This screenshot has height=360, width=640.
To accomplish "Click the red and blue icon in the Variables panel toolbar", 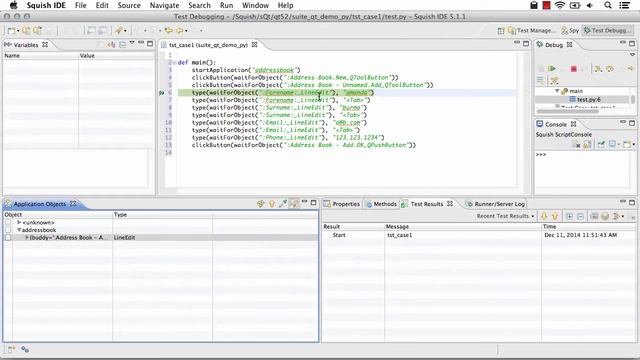I will tap(111, 44).
